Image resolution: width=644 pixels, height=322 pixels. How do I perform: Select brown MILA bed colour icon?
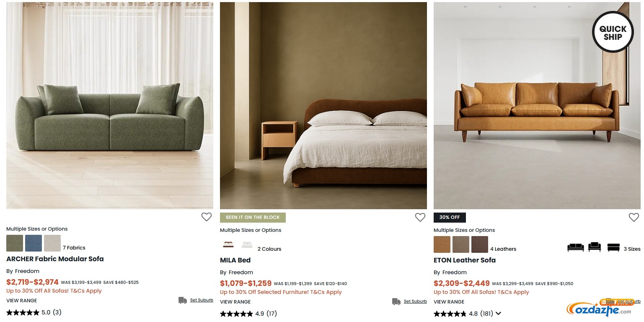228,244
